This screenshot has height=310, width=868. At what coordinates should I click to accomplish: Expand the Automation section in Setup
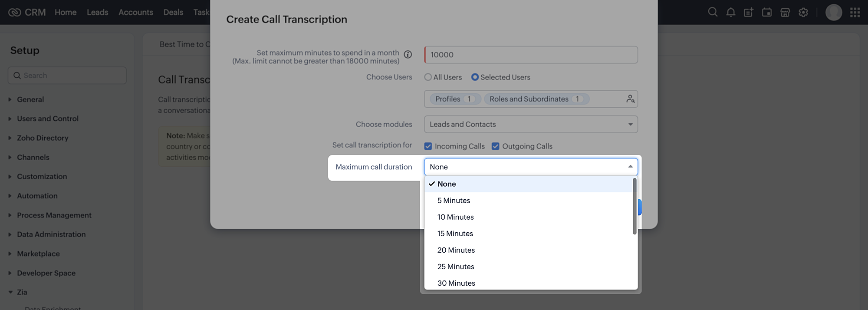[37, 196]
